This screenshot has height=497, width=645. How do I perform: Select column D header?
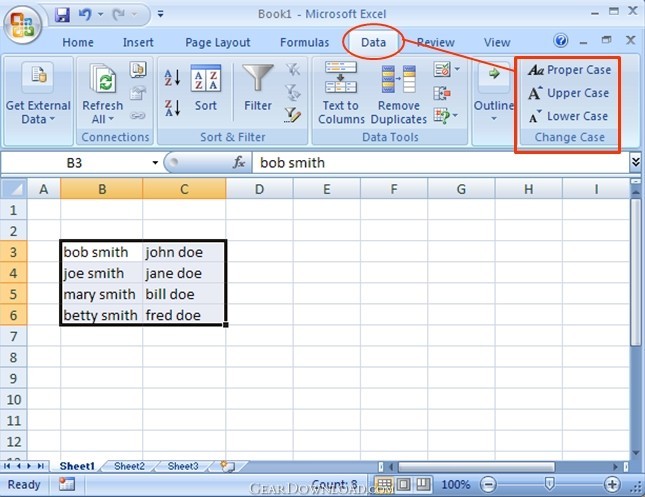pos(259,189)
